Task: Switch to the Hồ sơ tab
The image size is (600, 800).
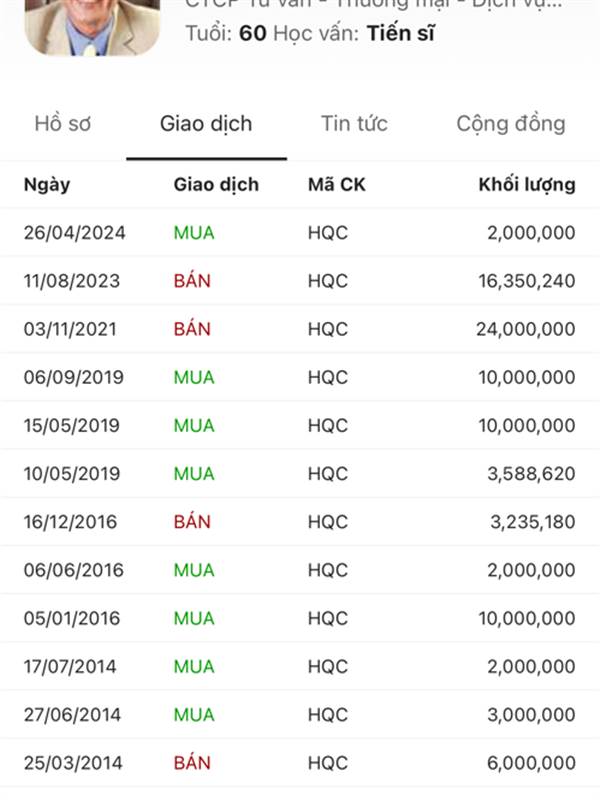Action: click(63, 124)
